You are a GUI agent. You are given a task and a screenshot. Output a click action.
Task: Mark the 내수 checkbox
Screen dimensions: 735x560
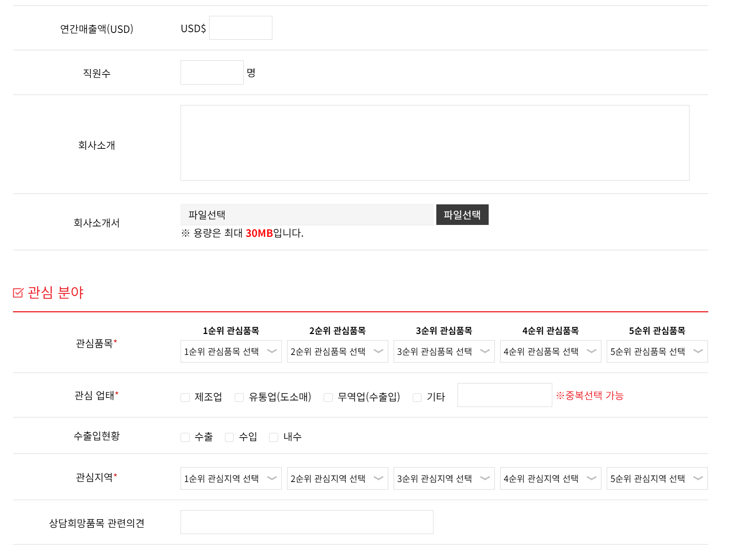(x=274, y=437)
